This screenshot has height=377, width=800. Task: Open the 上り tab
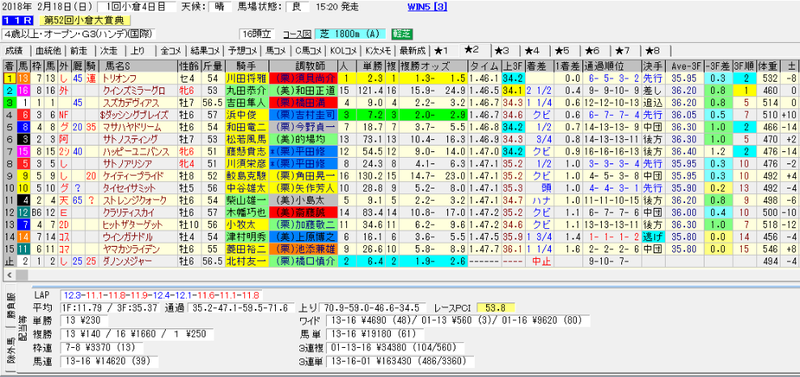click(138, 51)
